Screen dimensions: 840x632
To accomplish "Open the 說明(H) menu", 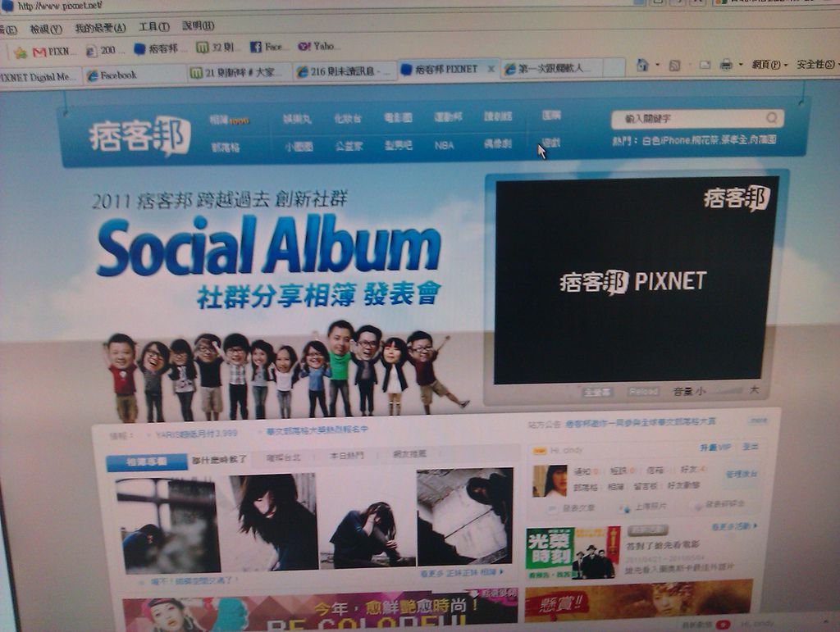I will pyautogui.click(x=199, y=25).
